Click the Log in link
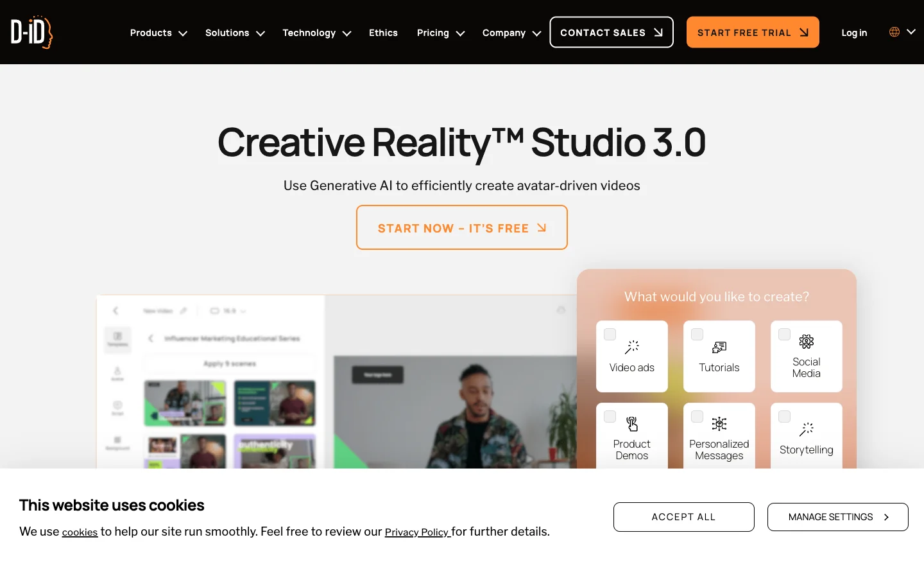 pos(854,33)
